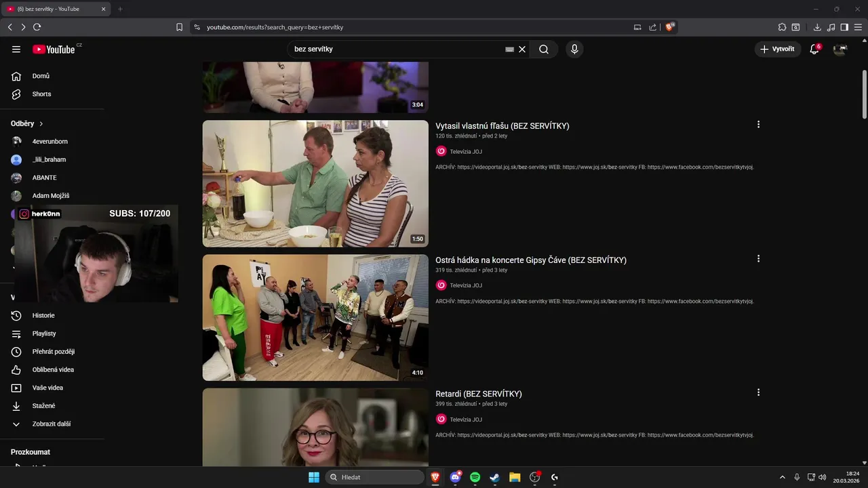
Task: Open the account avatar menu
Action: (840, 49)
